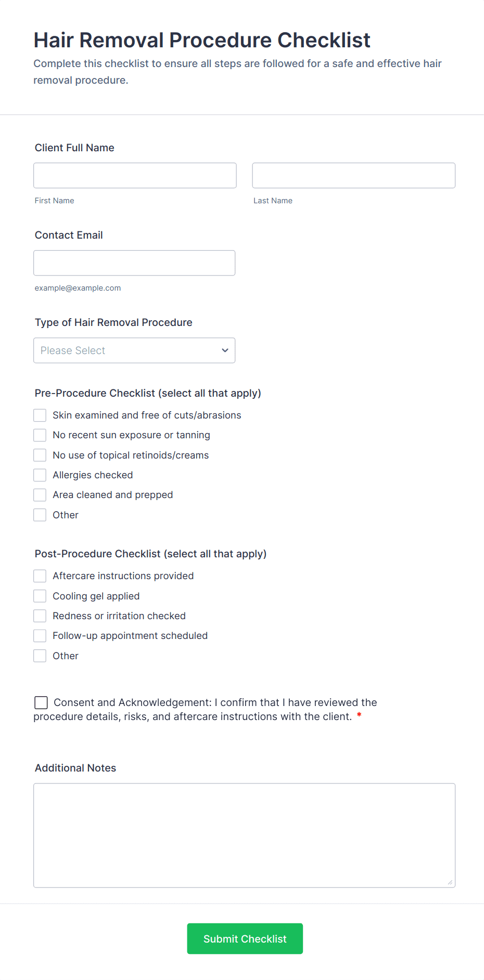Click inside the Additional Notes textarea
The height and width of the screenshot is (980, 484).
pyautogui.click(x=244, y=835)
